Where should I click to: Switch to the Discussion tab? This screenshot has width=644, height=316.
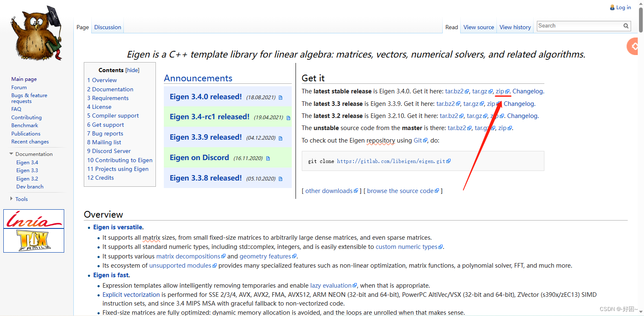(x=108, y=27)
